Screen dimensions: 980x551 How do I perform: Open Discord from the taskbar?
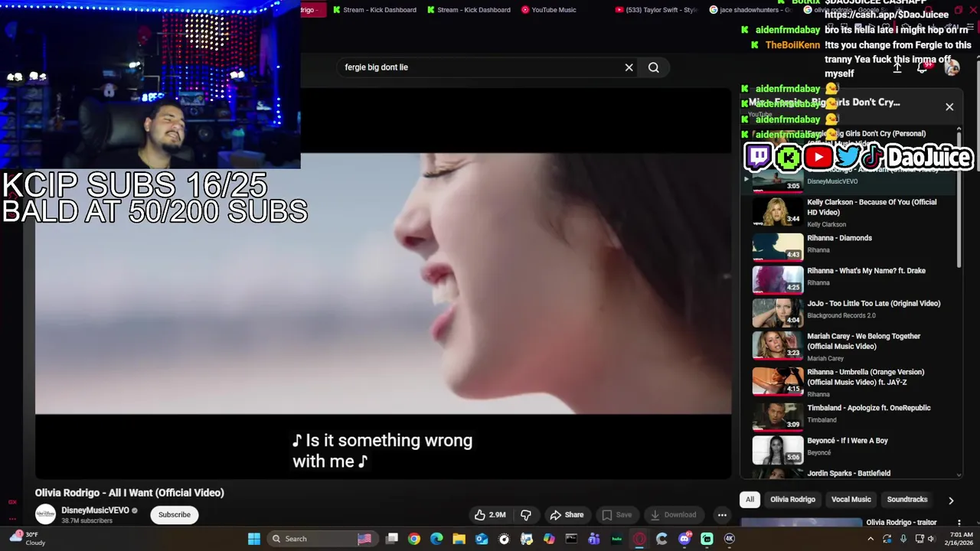pos(684,539)
